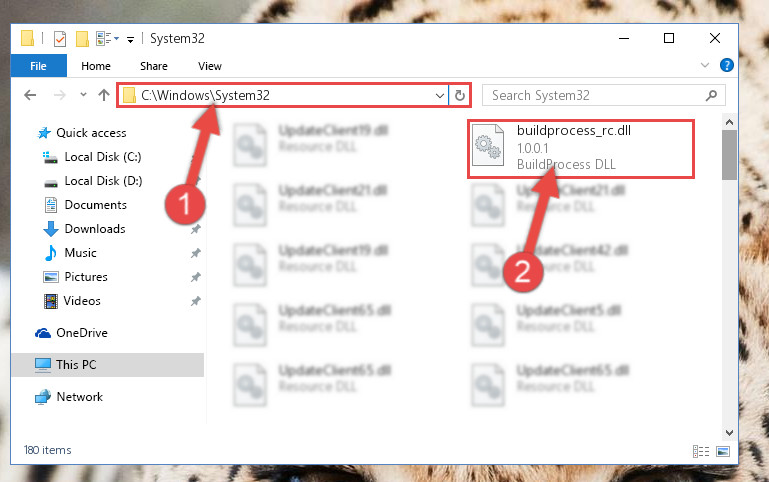
Task: Open the Help question mark icon
Action: pos(726,65)
